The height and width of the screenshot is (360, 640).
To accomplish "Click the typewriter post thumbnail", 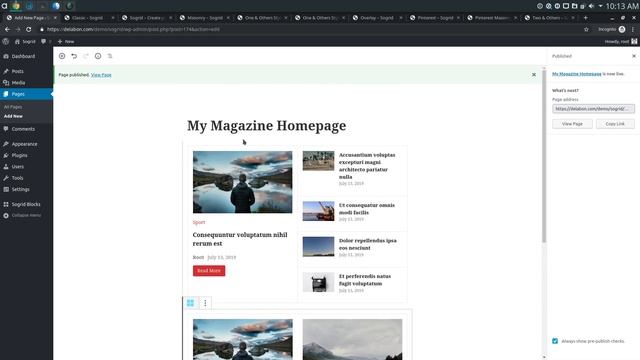I will coord(318,282).
